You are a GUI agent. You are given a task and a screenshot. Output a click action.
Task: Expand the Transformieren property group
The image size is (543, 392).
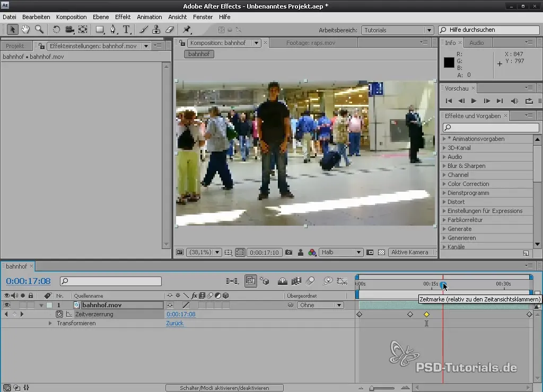tap(50, 323)
